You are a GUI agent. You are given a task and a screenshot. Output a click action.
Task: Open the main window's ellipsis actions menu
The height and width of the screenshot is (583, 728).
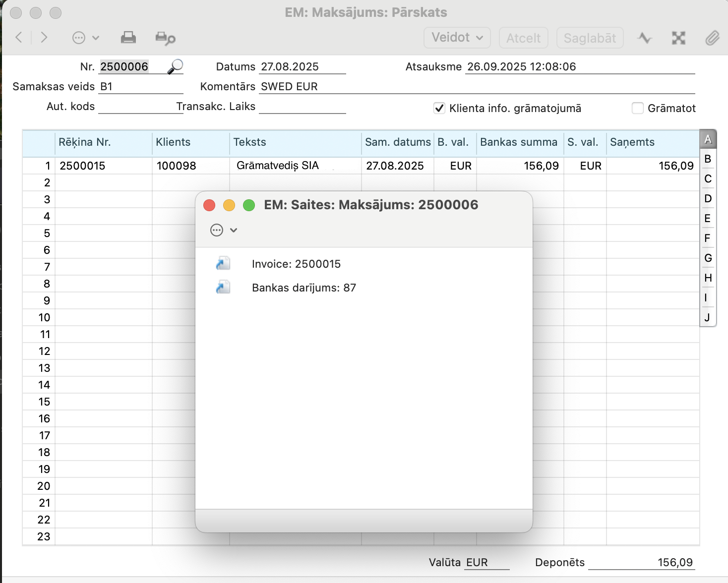click(85, 38)
